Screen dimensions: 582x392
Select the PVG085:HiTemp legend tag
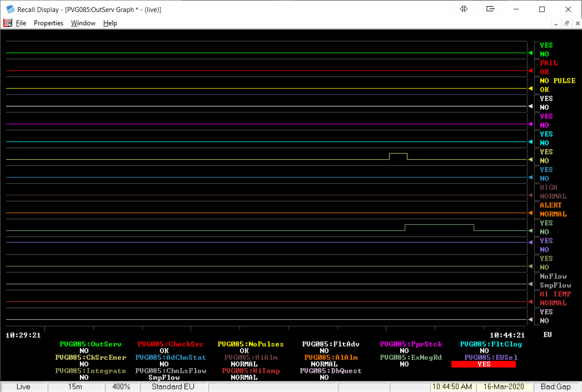(251, 371)
